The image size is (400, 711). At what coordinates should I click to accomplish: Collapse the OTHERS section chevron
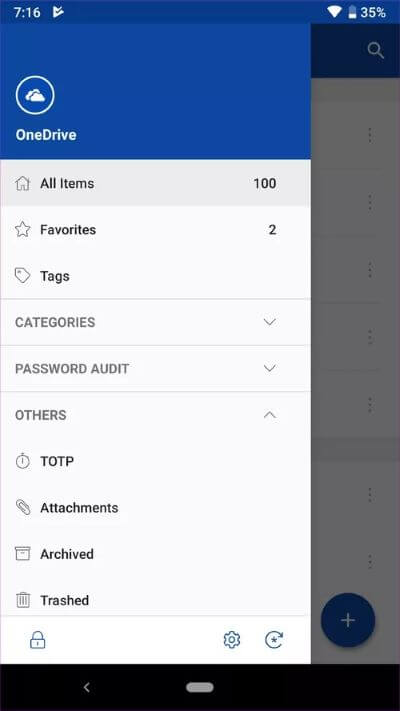point(270,414)
